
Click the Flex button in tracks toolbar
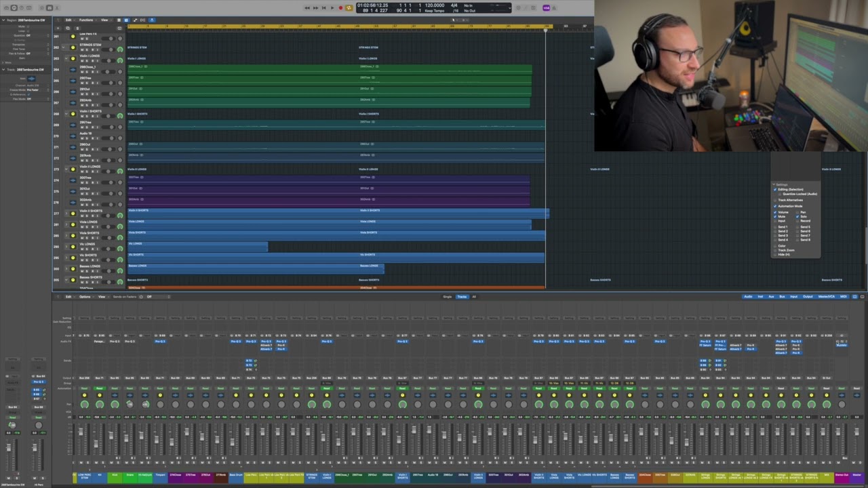tap(142, 20)
